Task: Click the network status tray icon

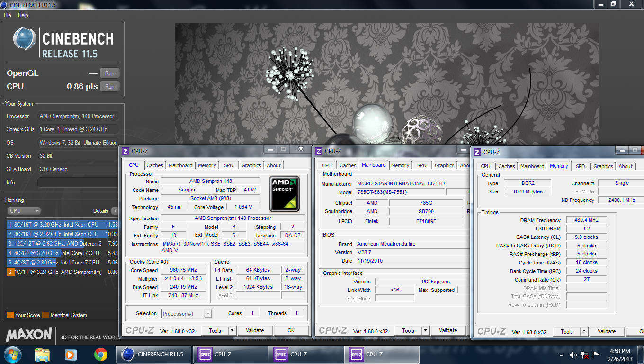Action: click(x=585, y=355)
